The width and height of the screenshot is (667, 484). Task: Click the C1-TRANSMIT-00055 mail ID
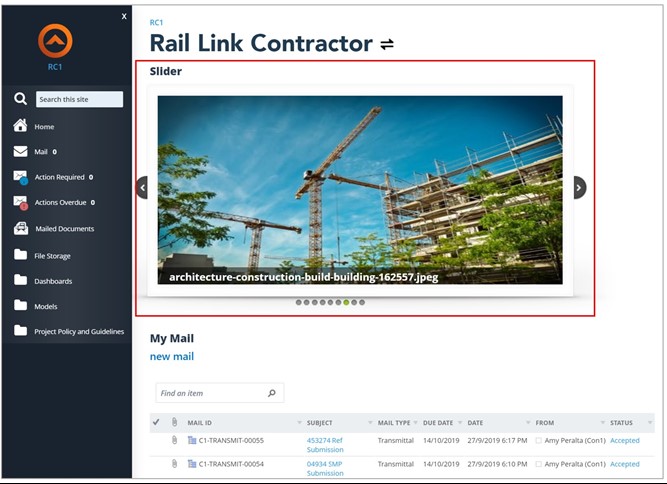231,441
